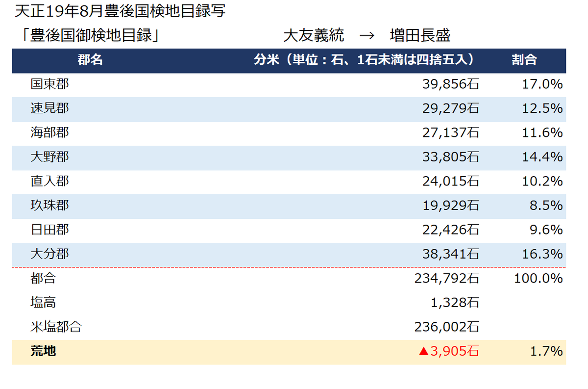Image resolution: width=588 pixels, height=389 pixels.
Task: Select the 割合 column header
Action: (x=524, y=60)
